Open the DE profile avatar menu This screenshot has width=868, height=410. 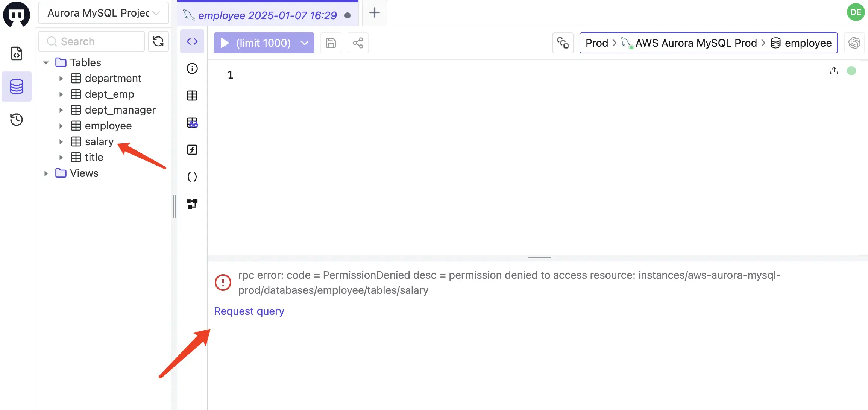(856, 12)
